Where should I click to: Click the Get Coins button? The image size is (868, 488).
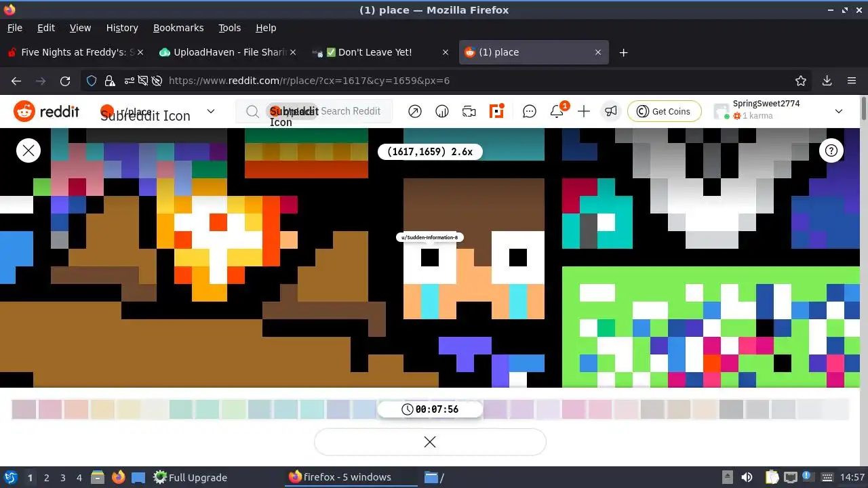[x=664, y=112]
